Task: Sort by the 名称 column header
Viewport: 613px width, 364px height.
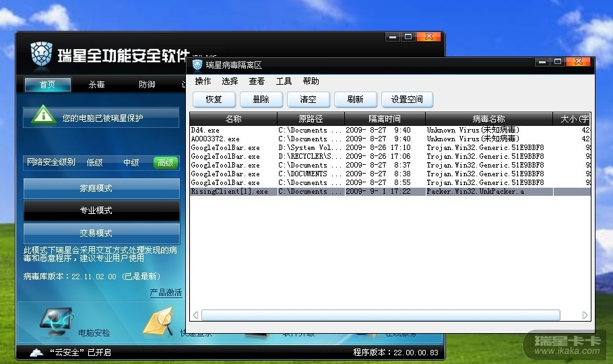Action: tap(233, 118)
